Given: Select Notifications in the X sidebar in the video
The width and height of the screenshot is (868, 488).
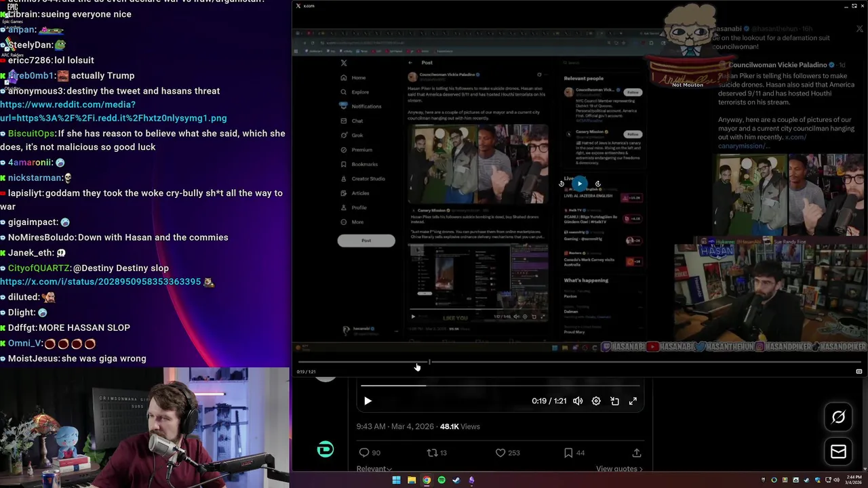Looking at the screenshot, I should point(361,106).
